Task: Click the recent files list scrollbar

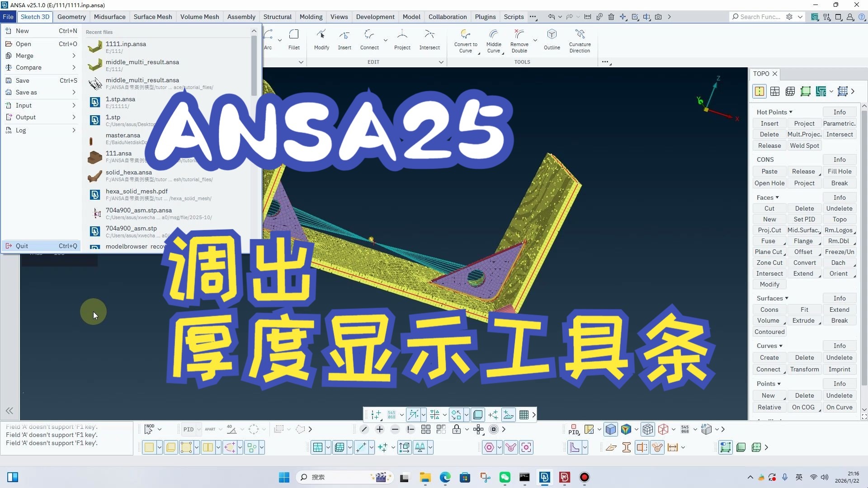Action: click(254, 66)
